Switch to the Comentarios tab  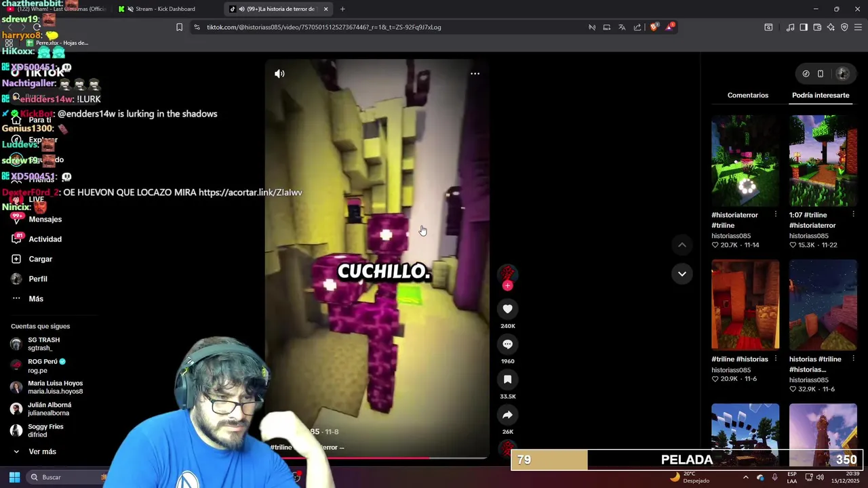coord(748,95)
